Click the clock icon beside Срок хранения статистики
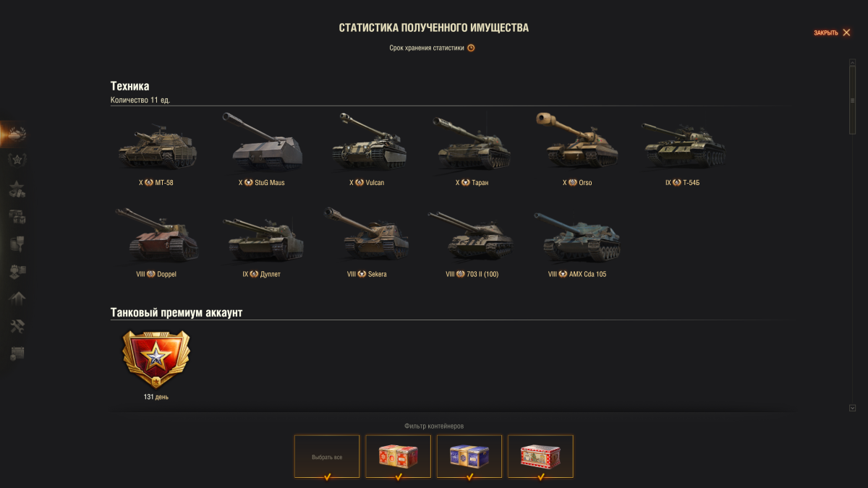Viewport: 868px width, 488px height. tap(471, 48)
